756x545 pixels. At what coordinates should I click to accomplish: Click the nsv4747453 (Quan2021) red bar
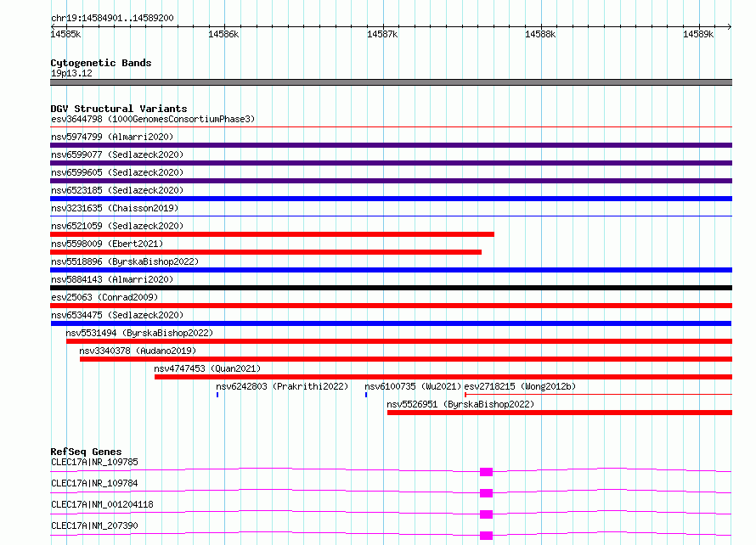(x=443, y=377)
